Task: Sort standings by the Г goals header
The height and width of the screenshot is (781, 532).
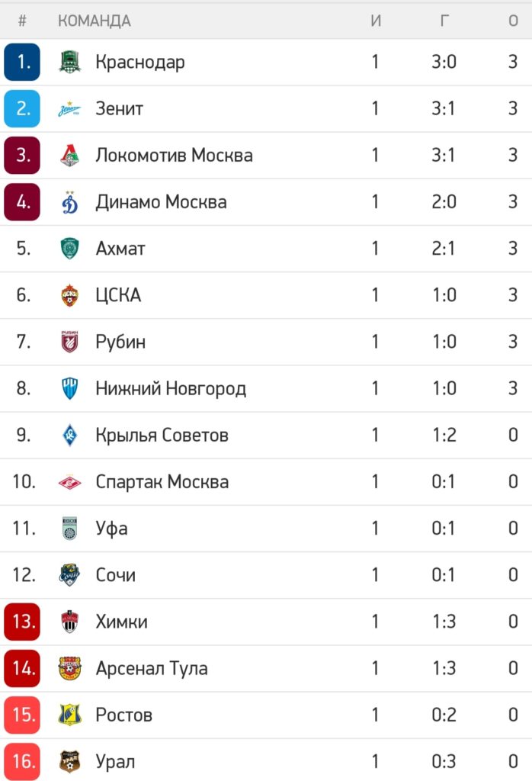Action: pos(444,21)
